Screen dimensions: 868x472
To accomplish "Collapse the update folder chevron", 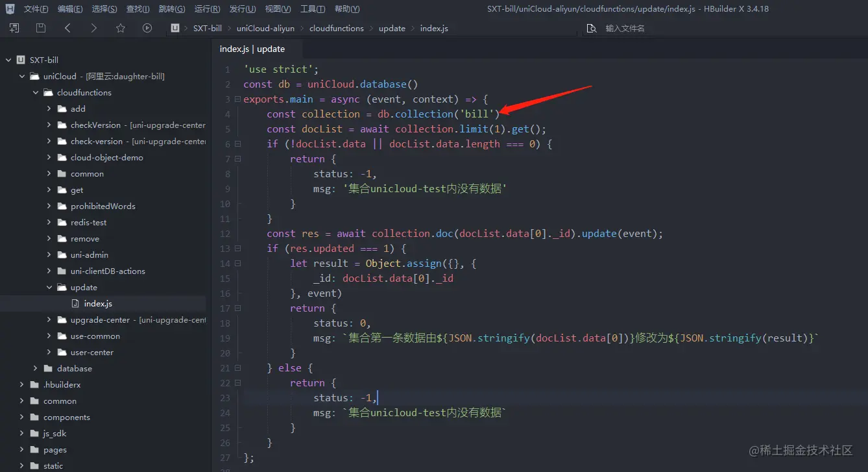I will (x=49, y=287).
